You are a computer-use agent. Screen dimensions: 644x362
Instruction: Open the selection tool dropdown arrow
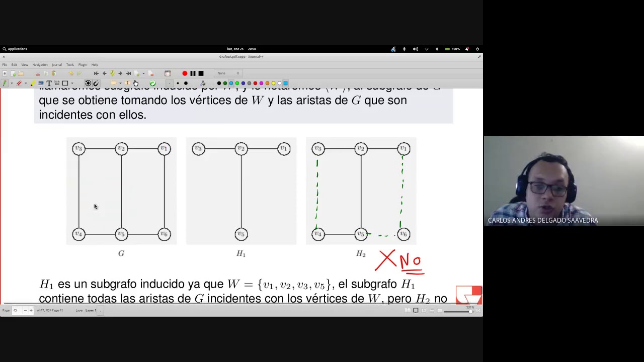pos(120,83)
